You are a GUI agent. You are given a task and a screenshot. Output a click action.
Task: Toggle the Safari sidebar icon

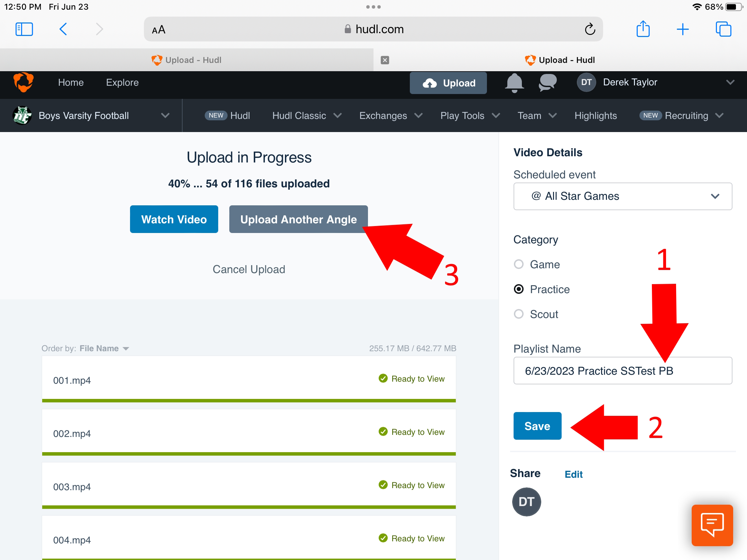[x=24, y=29]
